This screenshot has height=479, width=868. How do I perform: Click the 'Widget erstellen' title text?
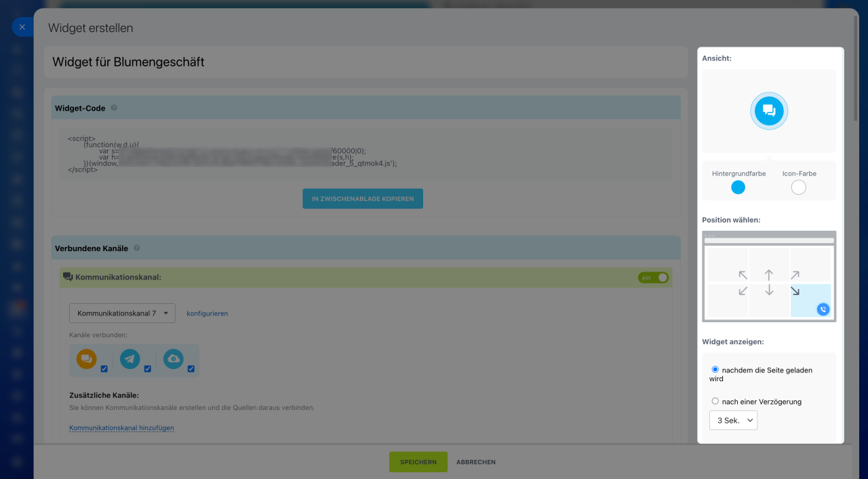pos(91,28)
